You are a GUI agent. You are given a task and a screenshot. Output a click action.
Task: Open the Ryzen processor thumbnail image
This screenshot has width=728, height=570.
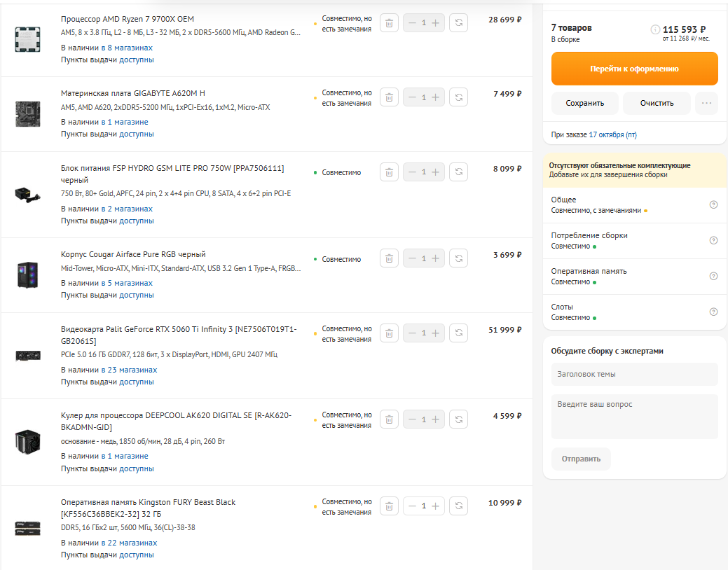pos(27,39)
